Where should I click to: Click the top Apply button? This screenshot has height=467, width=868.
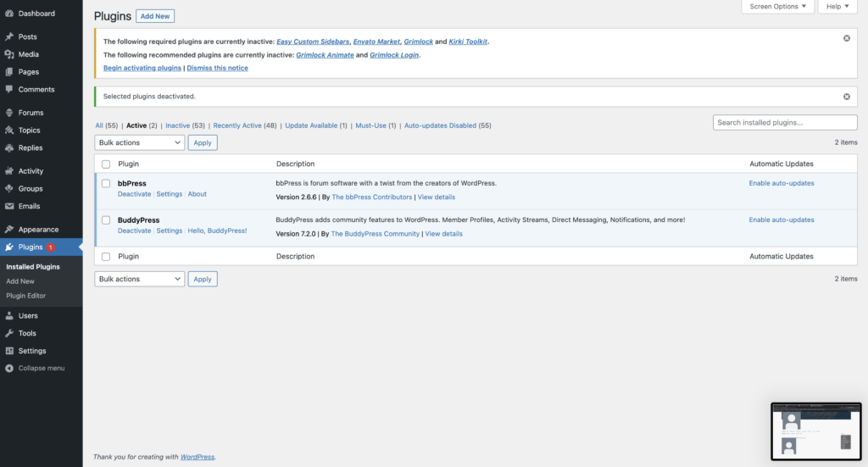203,142
